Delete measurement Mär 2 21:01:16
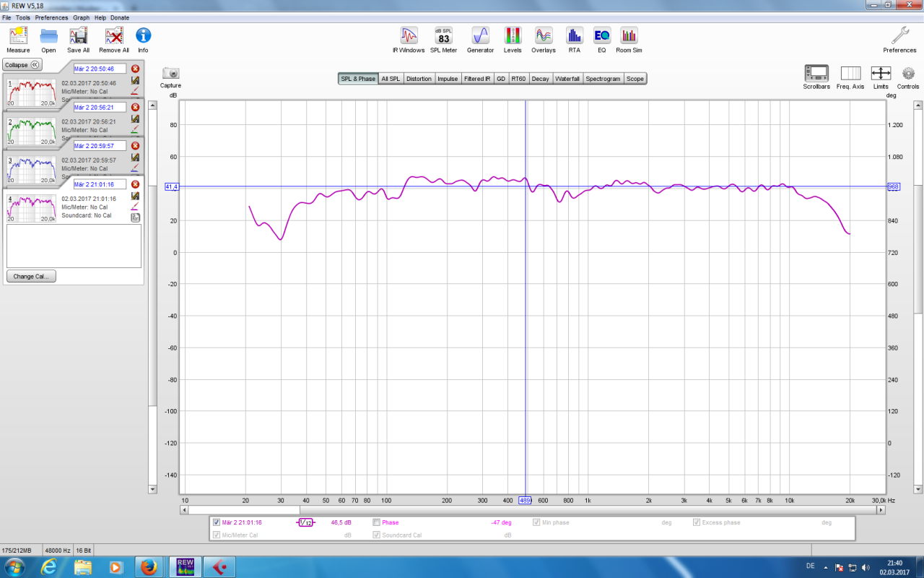The width and height of the screenshot is (924, 578). point(135,184)
